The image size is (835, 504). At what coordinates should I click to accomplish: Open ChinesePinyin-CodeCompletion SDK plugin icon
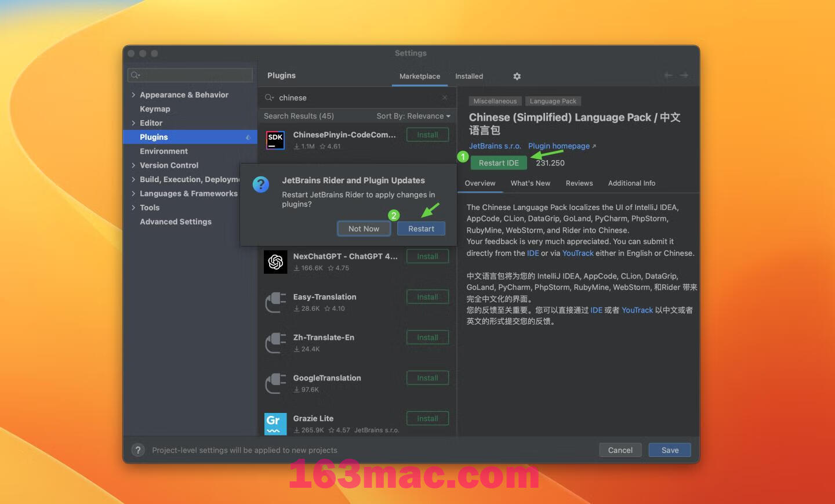275,140
